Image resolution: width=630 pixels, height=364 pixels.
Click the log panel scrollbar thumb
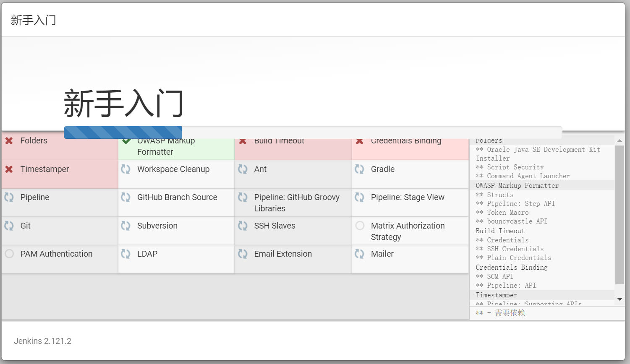620,215
